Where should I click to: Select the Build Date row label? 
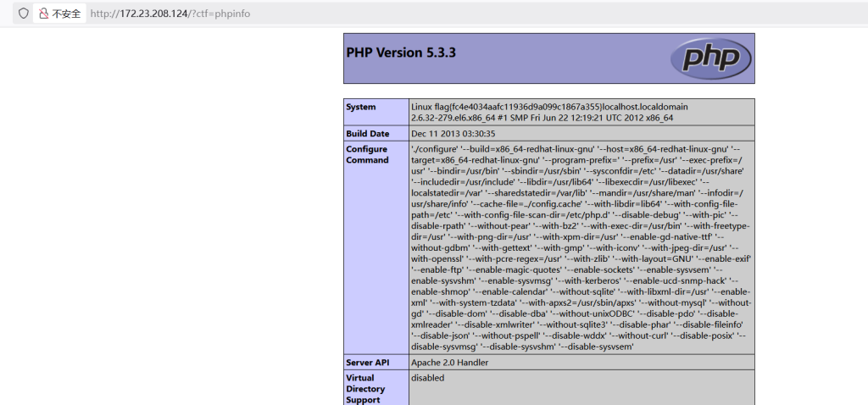[x=368, y=134]
